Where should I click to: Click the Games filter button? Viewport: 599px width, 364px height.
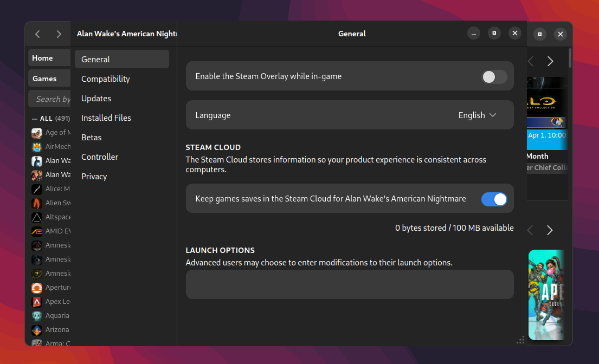[x=49, y=79]
